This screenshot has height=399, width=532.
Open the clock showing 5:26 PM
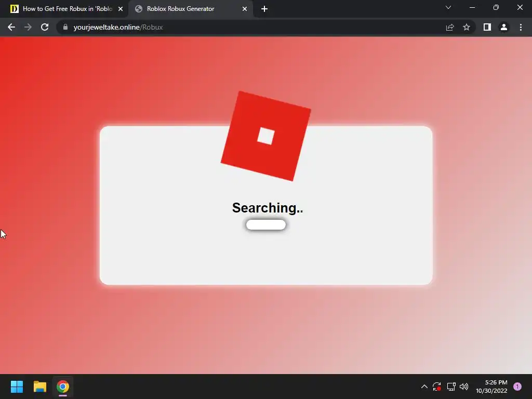coord(491,387)
